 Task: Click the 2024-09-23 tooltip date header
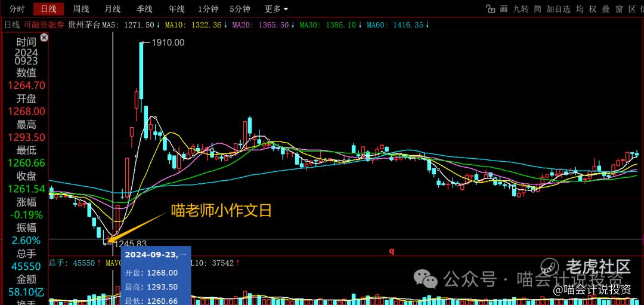coord(156,255)
